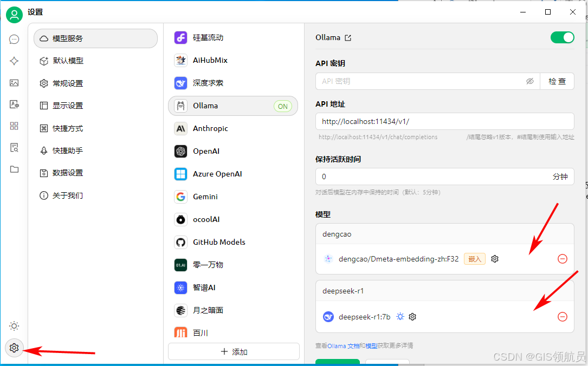Click the deepseek-r1 model group header
This screenshot has width=588, height=366.
coord(445,291)
